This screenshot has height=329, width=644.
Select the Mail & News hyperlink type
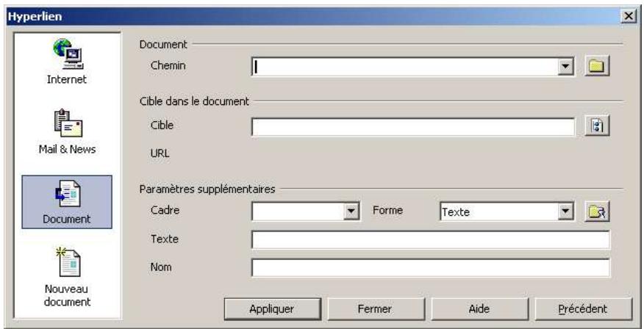click(67, 132)
